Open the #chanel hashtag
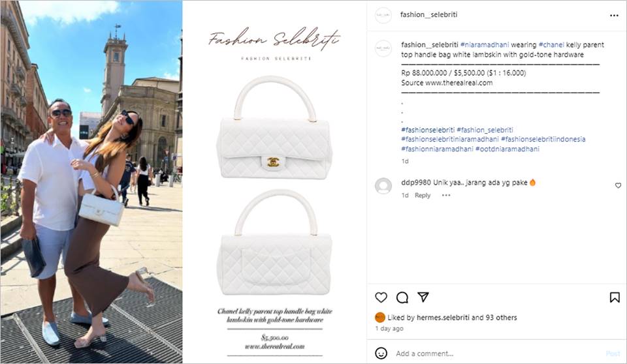Screen dimensions: 627x364 (551, 45)
